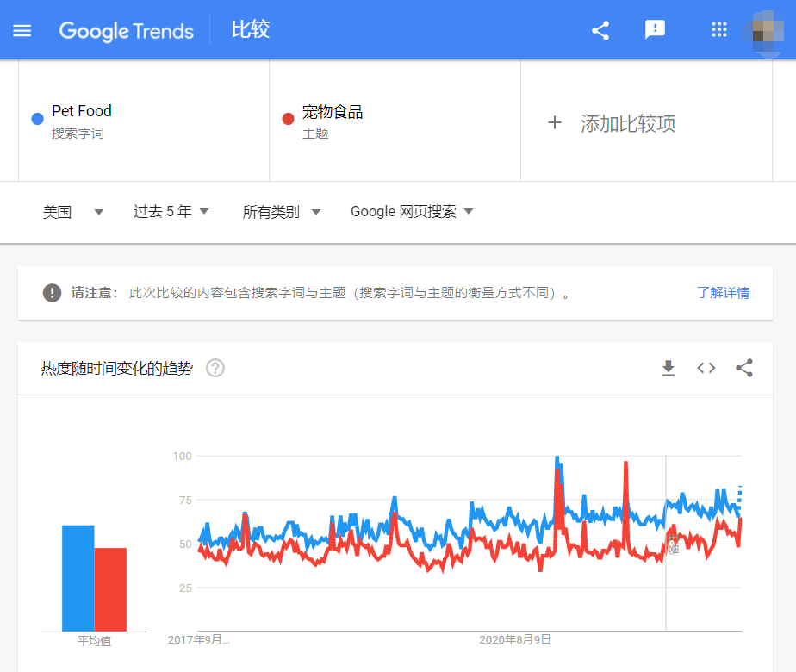Click the notice exclamation icon
The width and height of the screenshot is (796, 672).
tap(52, 293)
